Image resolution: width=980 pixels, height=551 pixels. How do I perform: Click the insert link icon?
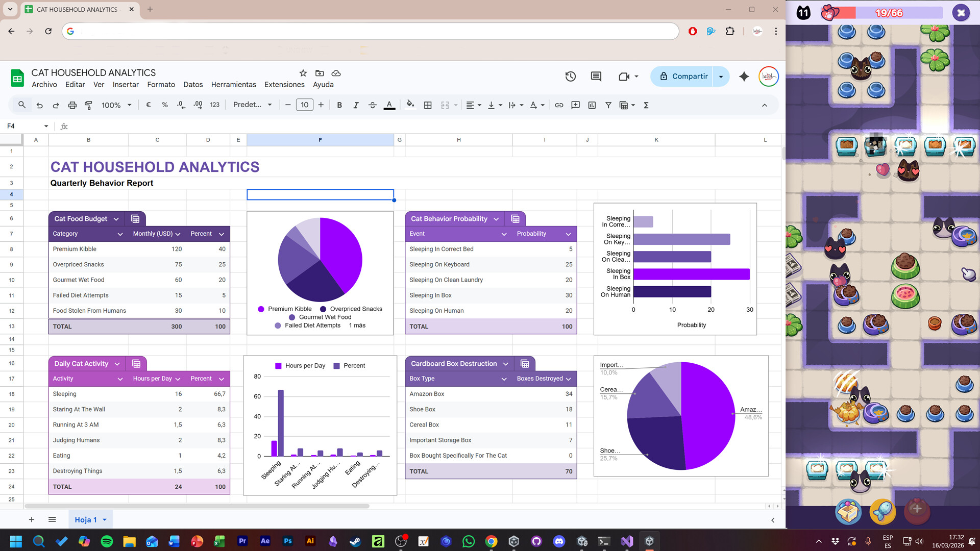pos(559,105)
